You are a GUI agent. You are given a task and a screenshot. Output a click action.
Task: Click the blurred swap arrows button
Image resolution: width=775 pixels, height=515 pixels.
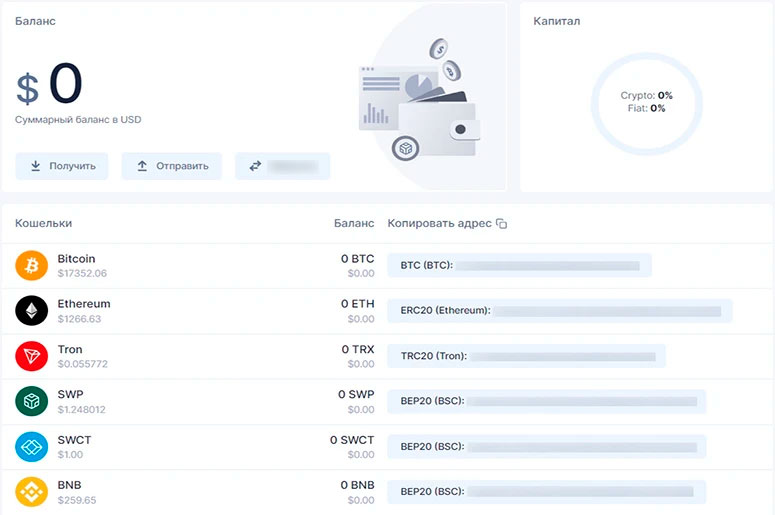(x=282, y=166)
